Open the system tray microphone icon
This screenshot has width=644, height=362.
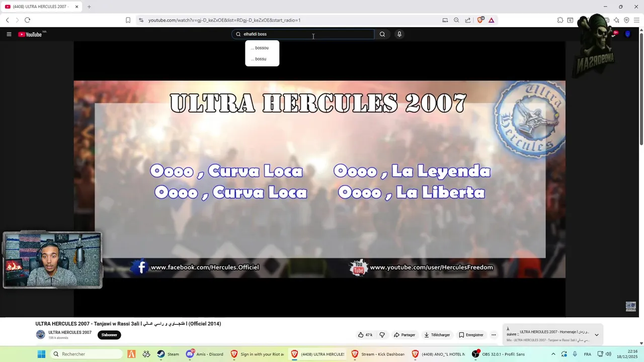575,354
